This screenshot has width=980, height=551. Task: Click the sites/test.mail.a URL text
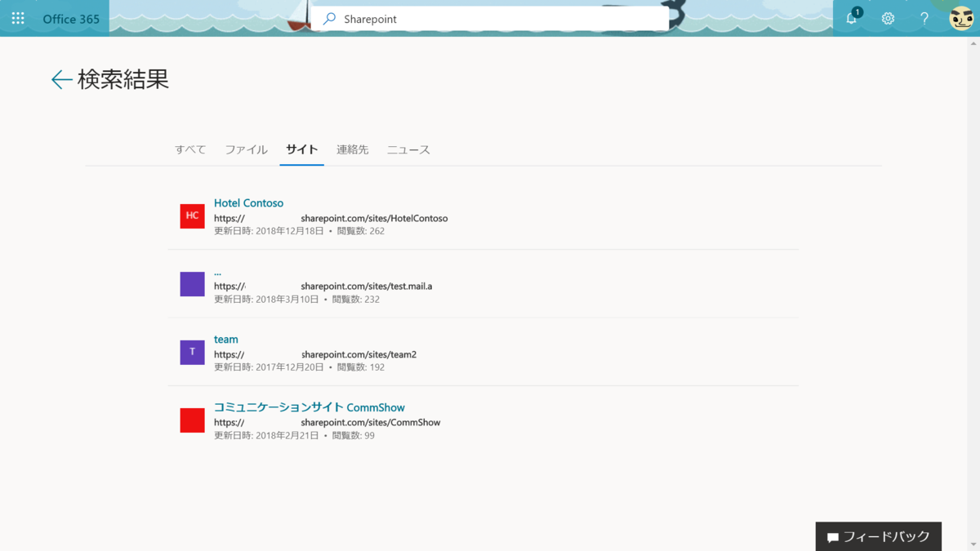(323, 287)
